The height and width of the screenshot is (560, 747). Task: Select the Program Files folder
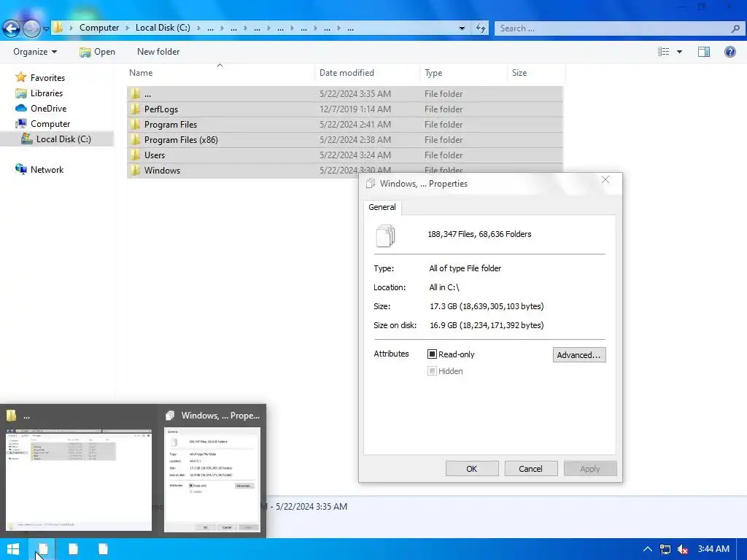(345, 124)
